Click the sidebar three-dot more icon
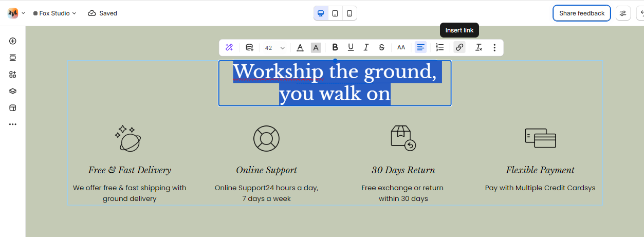 click(13, 124)
